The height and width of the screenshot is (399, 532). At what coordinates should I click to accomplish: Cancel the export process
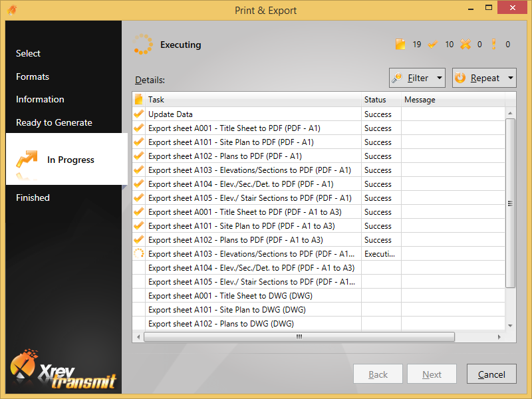pos(491,374)
